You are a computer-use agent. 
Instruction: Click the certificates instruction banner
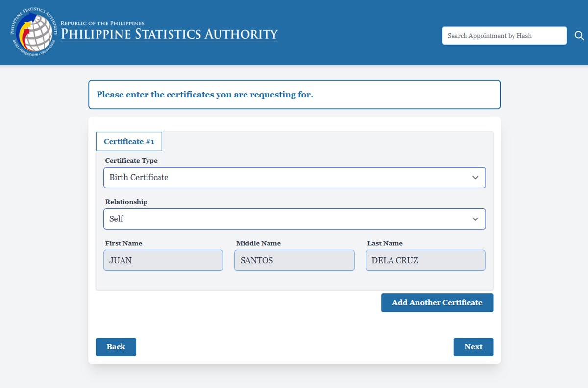point(294,94)
